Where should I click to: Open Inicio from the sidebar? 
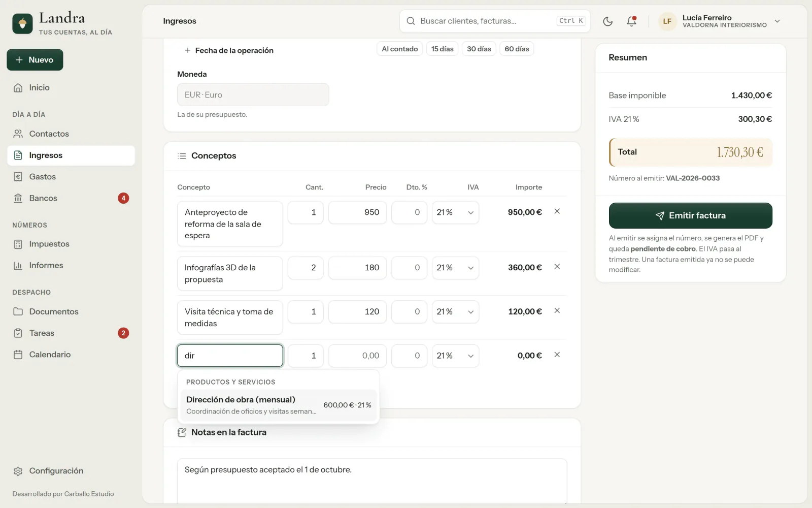(x=71, y=88)
